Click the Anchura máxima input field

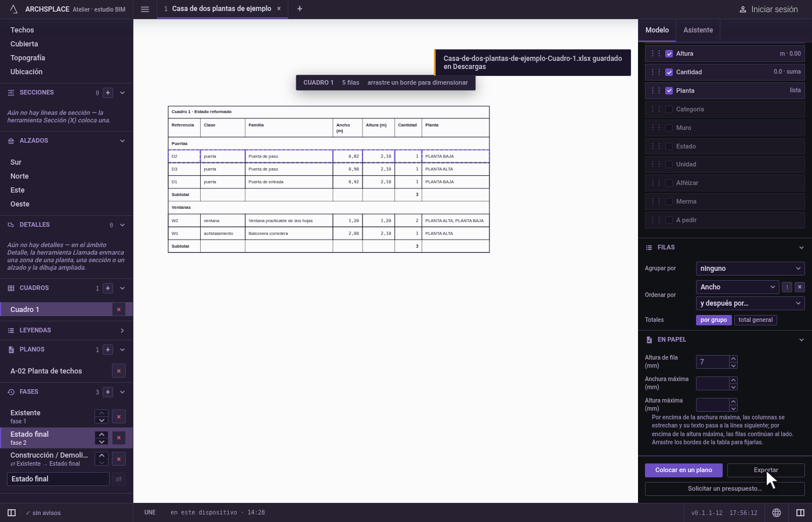pos(712,383)
